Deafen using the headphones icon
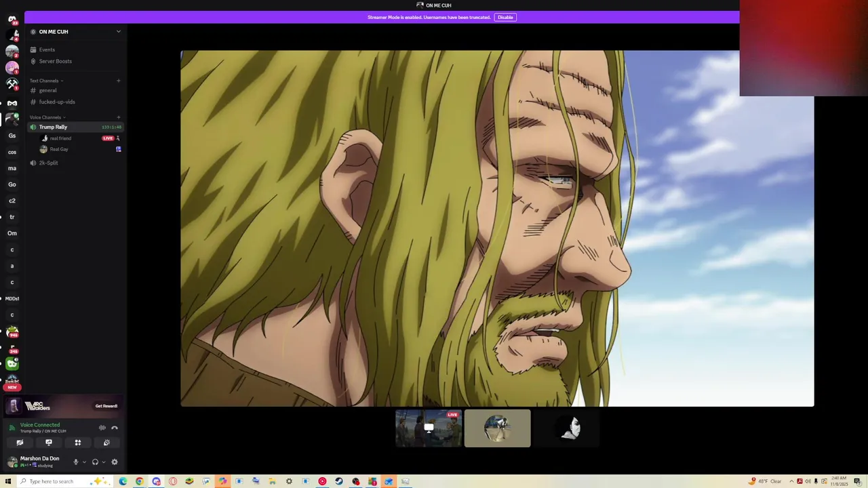The image size is (868, 488). point(95,462)
